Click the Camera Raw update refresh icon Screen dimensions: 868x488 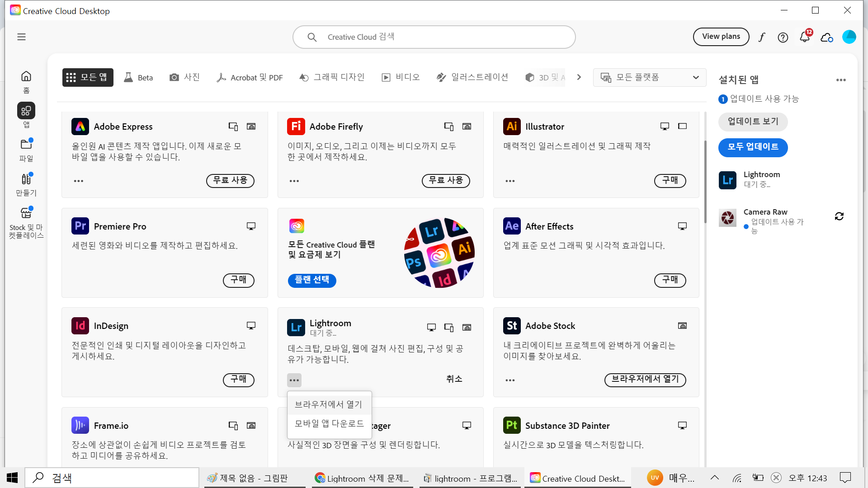coord(839,216)
